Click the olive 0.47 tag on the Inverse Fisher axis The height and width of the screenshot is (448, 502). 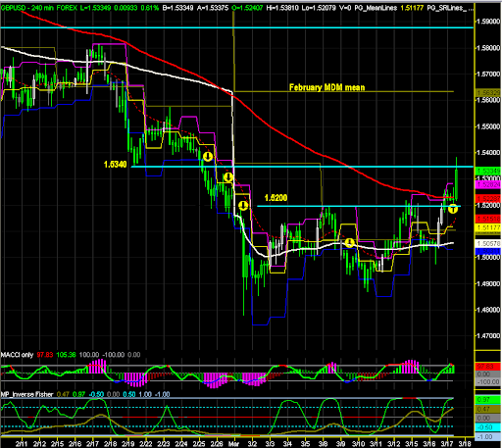tap(488, 409)
